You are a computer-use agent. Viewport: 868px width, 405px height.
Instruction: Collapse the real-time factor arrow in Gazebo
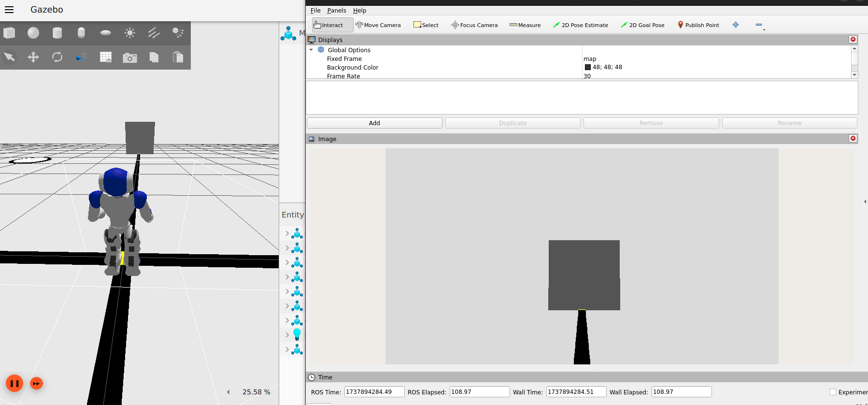[x=228, y=392]
